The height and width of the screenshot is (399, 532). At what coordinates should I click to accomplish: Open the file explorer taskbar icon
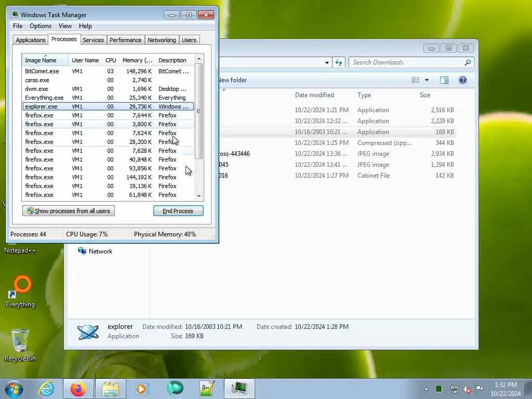(111, 389)
